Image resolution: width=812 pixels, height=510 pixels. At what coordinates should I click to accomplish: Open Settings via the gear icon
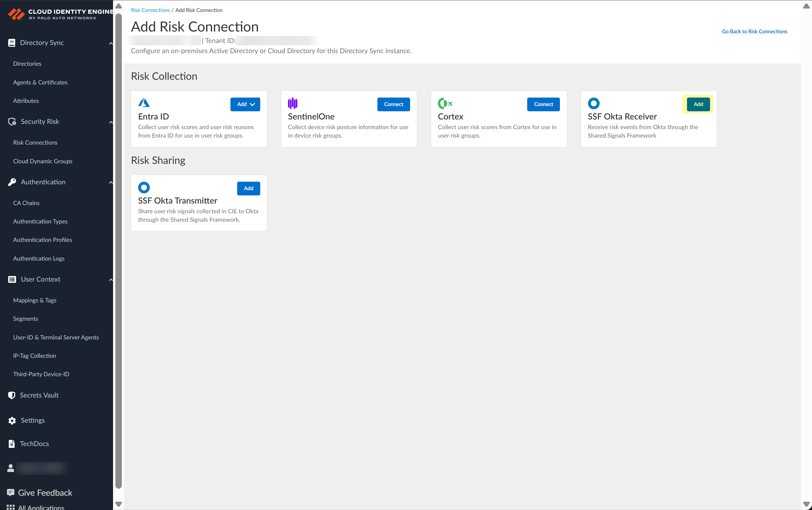pos(12,421)
